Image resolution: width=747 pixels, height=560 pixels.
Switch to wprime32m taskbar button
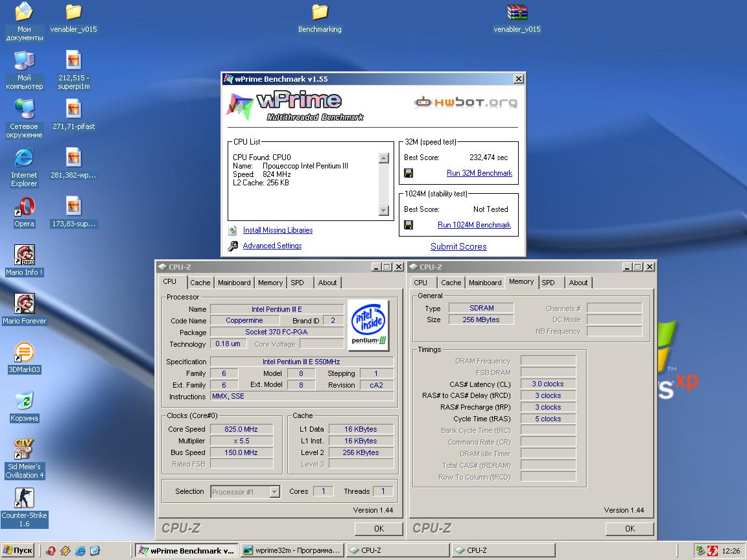tap(292, 550)
